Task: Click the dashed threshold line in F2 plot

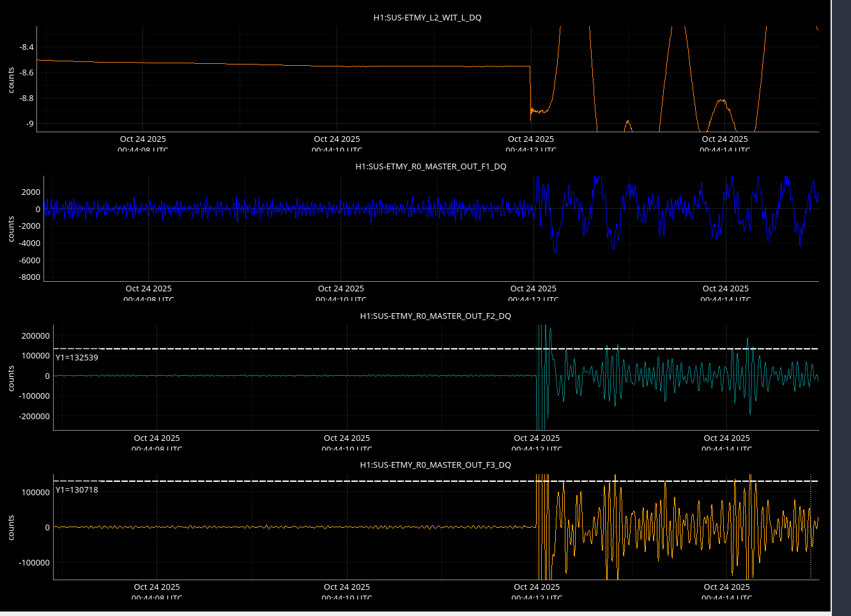Action: (x=319, y=349)
